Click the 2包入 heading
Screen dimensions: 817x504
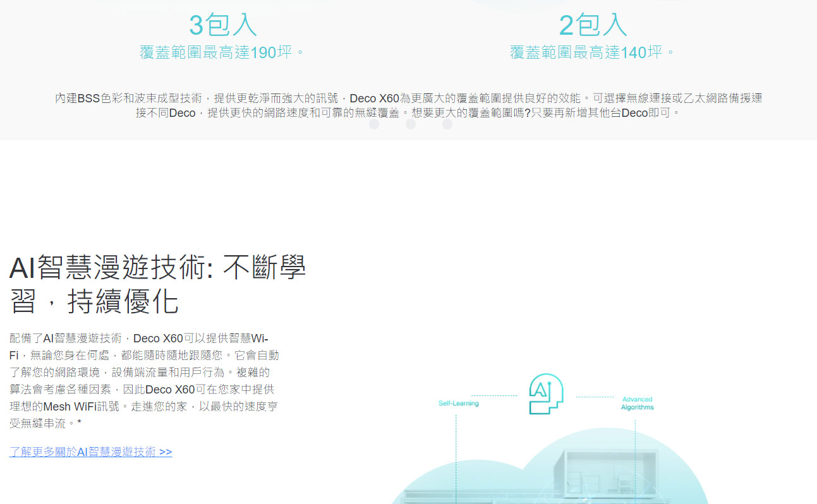[593, 25]
